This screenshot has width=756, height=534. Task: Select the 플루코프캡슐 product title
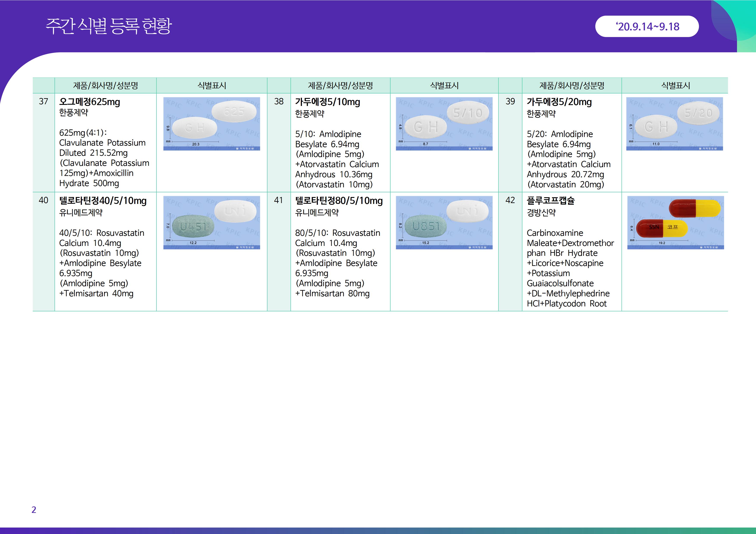pos(551,201)
